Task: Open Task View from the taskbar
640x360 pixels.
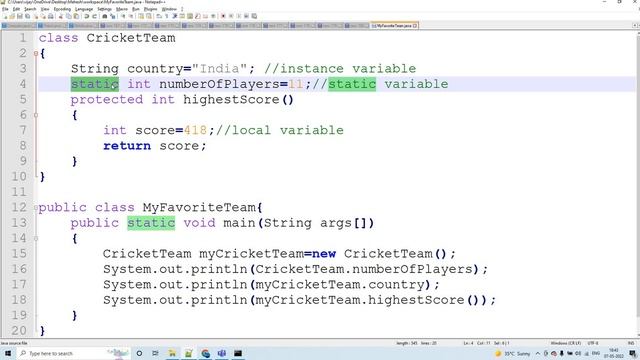Action: (155, 353)
